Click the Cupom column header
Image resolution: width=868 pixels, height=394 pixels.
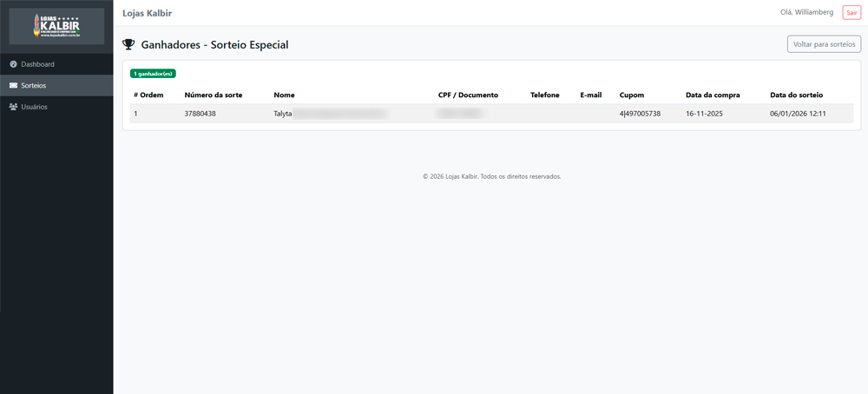[x=632, y=95]
